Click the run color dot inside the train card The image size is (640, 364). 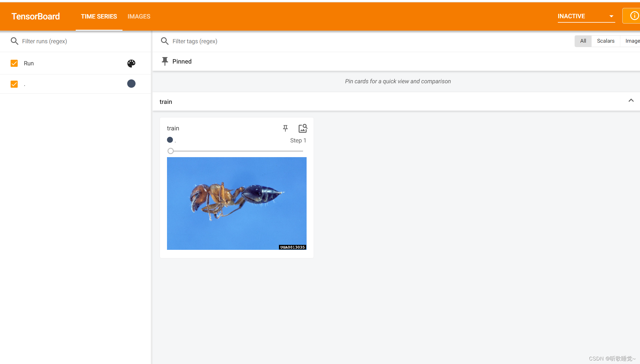pyautogui.click(x=170, y=140)
